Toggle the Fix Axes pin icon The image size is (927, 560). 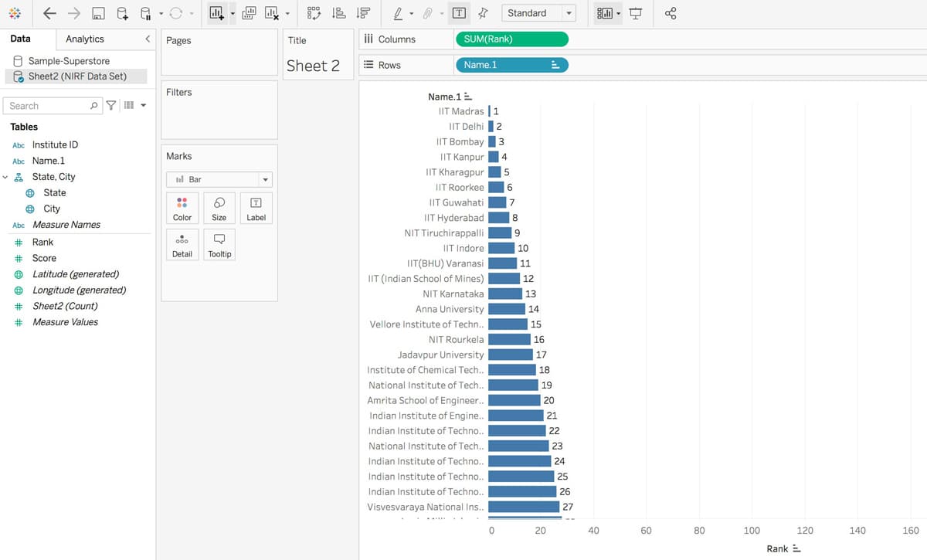483,13
